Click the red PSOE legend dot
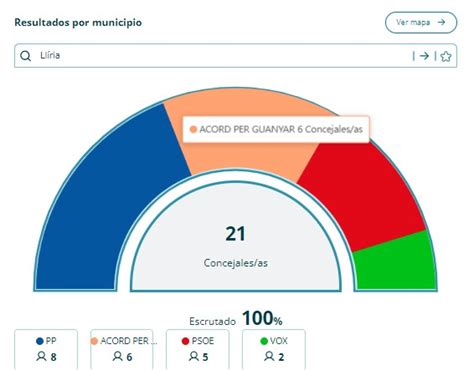The width and height of the screenshot is (474, 370). [x=185, y=341]
